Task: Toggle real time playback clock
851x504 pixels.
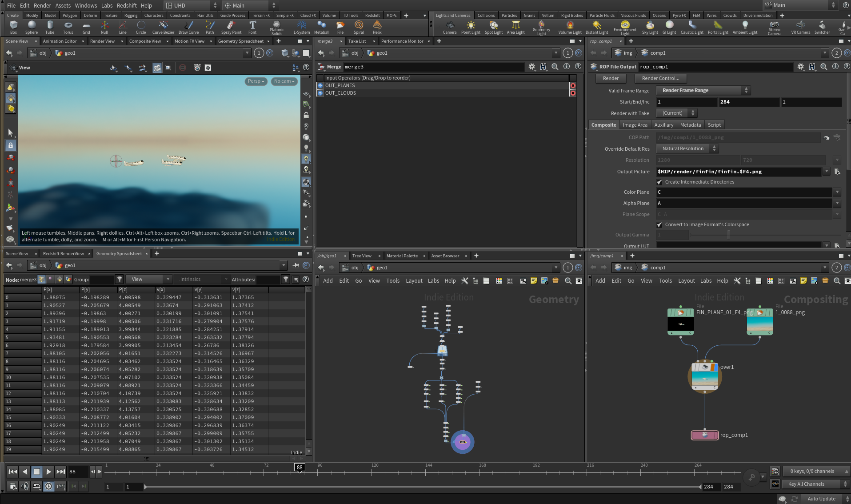Action: pyautogui.click(x=49, y=486)
